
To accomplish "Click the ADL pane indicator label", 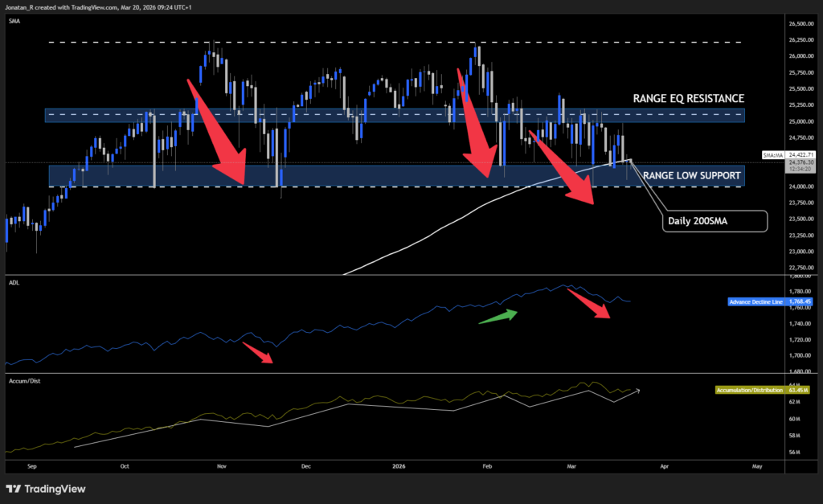I will click(x=12, y=283).
